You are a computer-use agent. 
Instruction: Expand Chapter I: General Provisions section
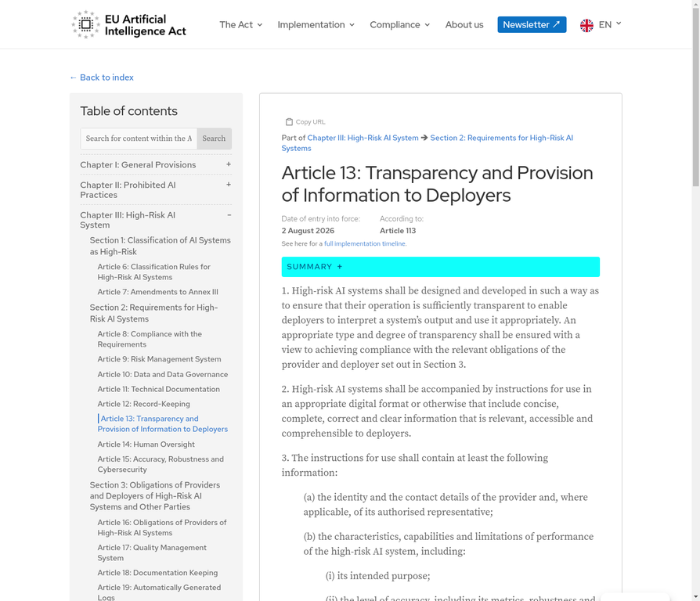[x=229, y=164]
